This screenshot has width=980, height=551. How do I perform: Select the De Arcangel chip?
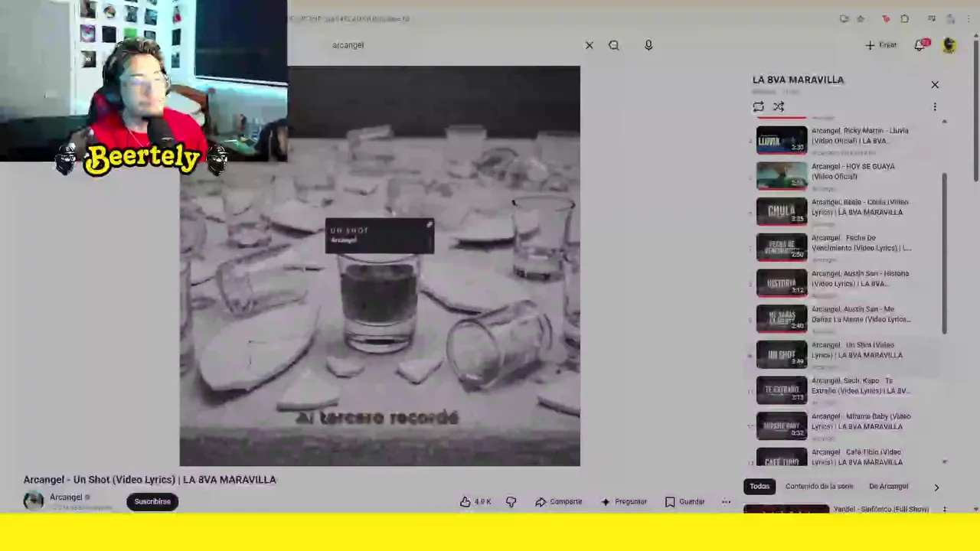888,487
